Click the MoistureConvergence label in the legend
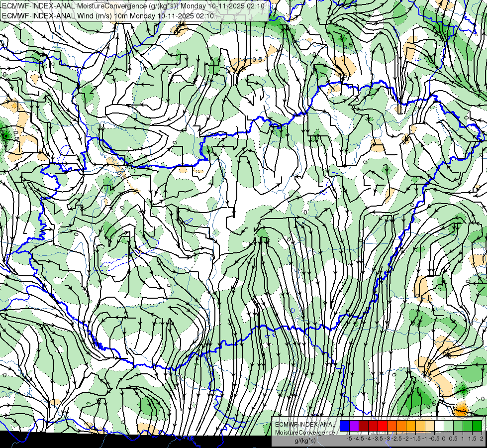This screenshot has width=487, height=448. 305,433
